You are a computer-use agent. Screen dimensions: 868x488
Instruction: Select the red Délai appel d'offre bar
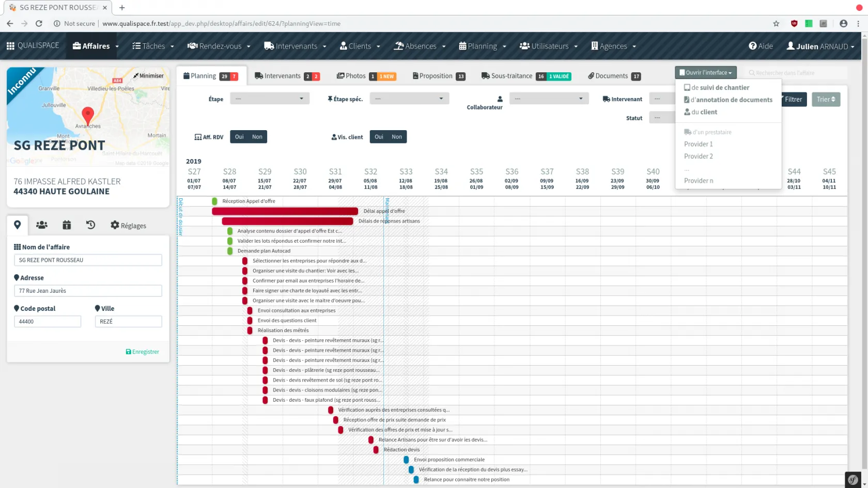(x=285, y=211)
